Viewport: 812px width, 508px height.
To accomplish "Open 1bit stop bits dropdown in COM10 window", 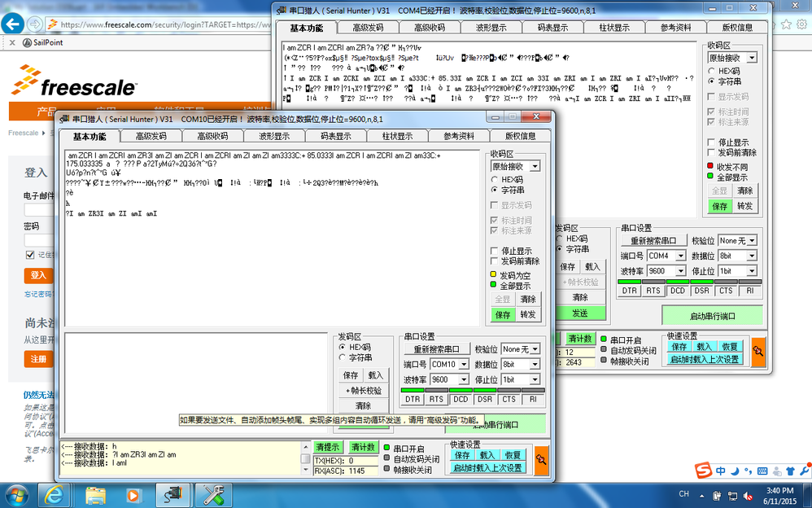I will 535,379.
